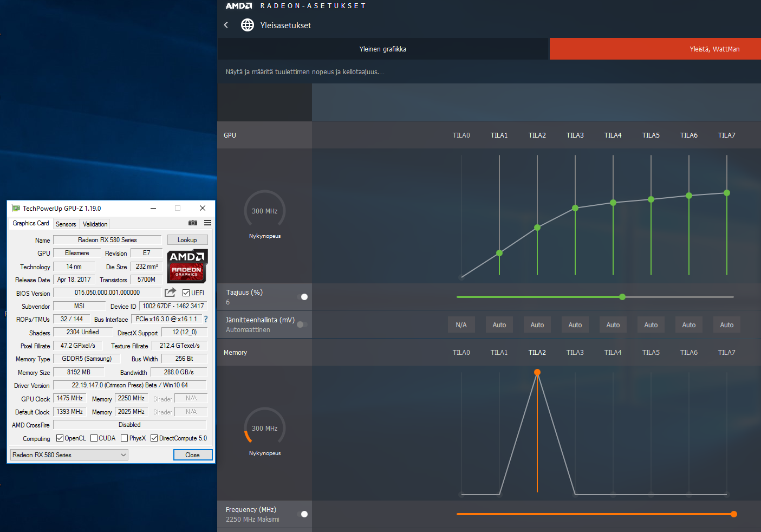The width and height of the screenshot is (761, 532).
Task: Click the AMD logo in Radeon header
Action: point(239,6)
